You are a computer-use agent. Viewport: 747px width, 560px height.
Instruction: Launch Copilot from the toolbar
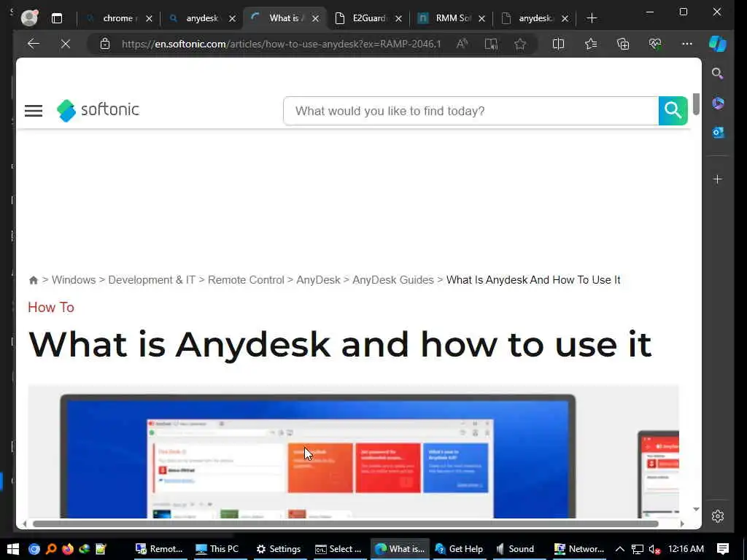pos(718,44)
